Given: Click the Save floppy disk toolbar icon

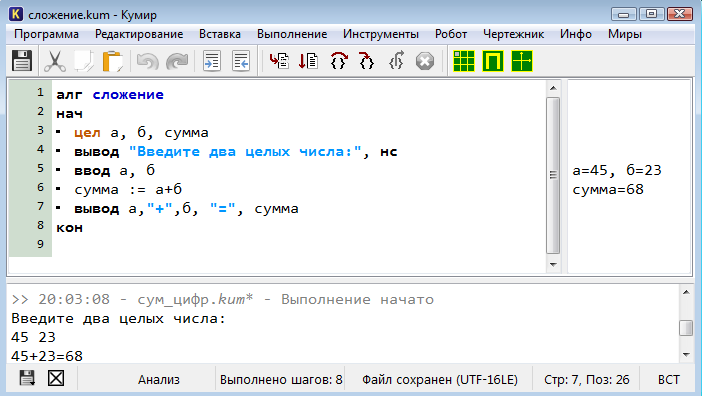Looking at the screenshot, I should 21,61.
